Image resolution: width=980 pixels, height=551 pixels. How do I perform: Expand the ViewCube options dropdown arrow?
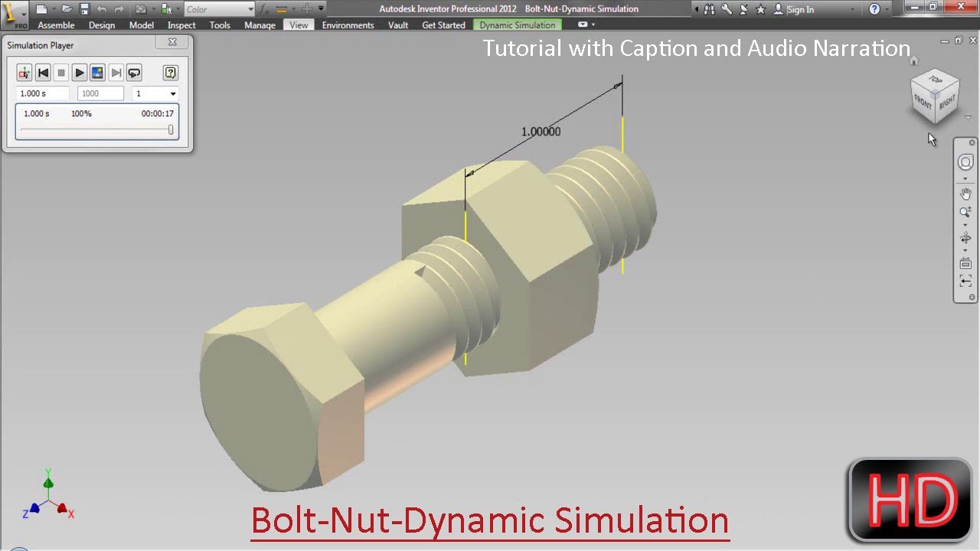pos(969,117)
